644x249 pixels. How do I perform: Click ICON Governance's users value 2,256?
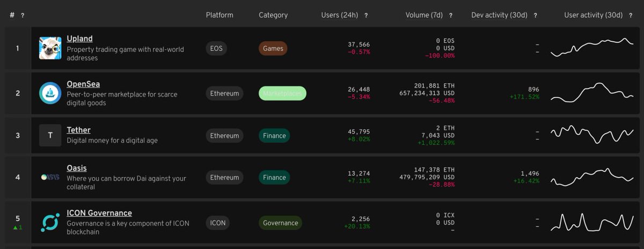[361, 218]
